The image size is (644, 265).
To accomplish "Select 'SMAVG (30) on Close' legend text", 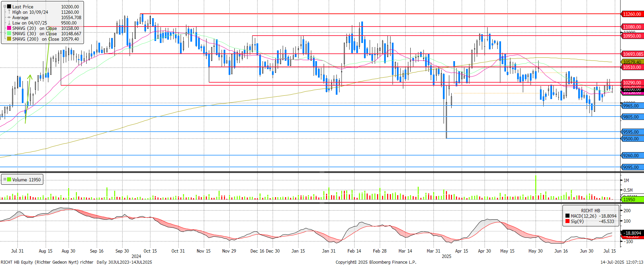I will pos(35,34).
